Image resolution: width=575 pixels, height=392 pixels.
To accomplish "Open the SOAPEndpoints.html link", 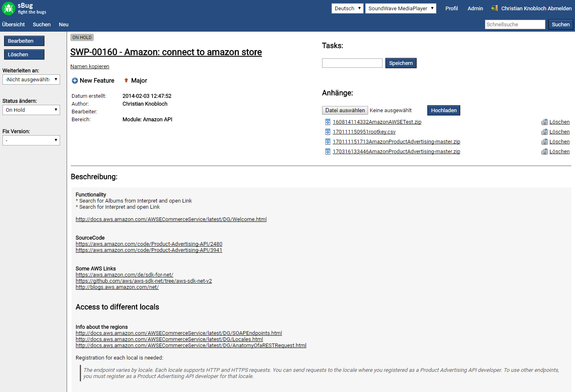I will click(179, 333).
